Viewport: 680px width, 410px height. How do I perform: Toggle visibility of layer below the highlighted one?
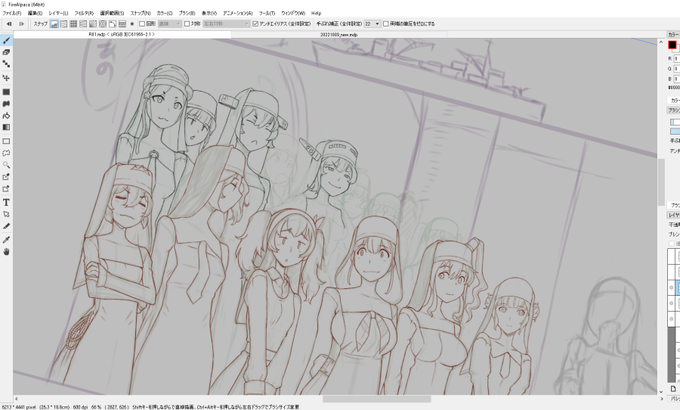[x=671, y=303]
